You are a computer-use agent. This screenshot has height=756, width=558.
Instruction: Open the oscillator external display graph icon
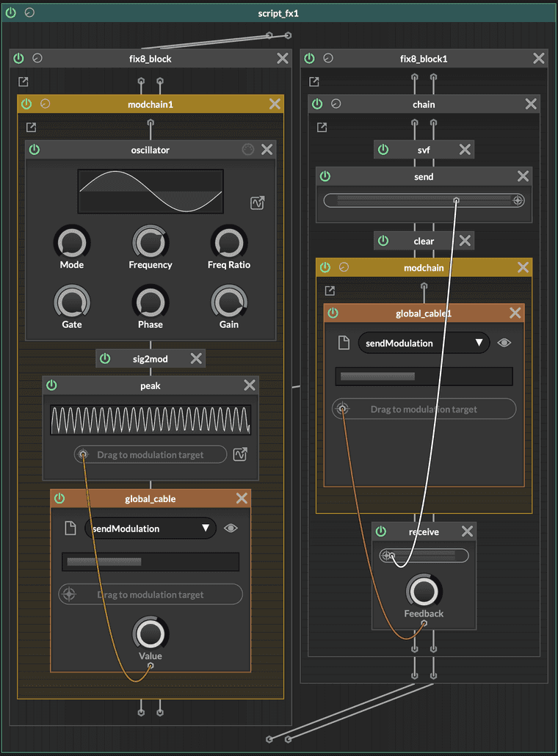257,203
